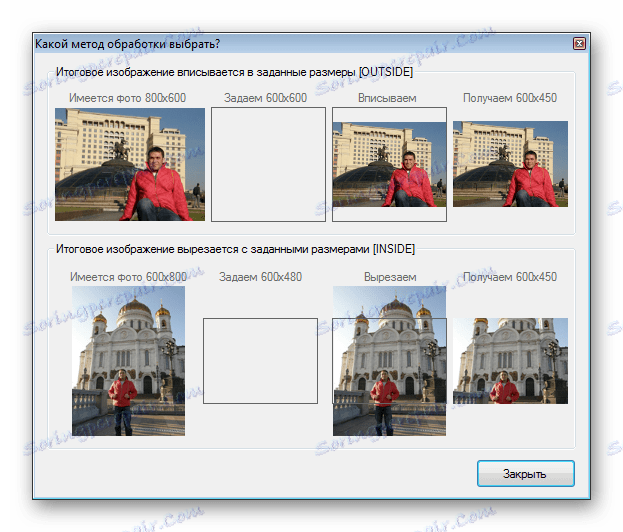Select the 800x600 source photo thumbnail
Image resolution: width=623 pixels, height=532 pixels.
tap(130, 164)
